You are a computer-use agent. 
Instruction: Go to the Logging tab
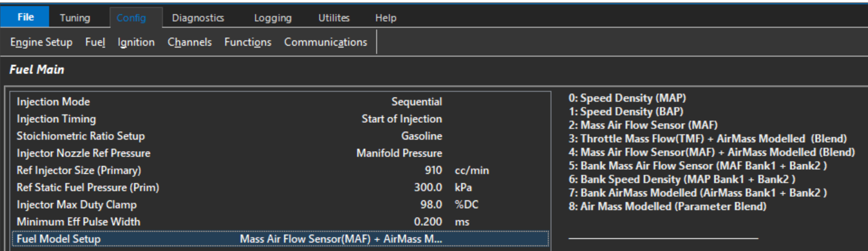(x=272, y=18)
